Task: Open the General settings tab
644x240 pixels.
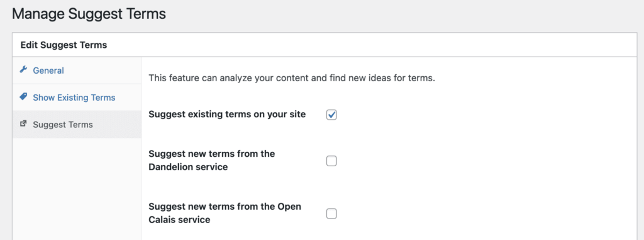Action: [77, 71]
